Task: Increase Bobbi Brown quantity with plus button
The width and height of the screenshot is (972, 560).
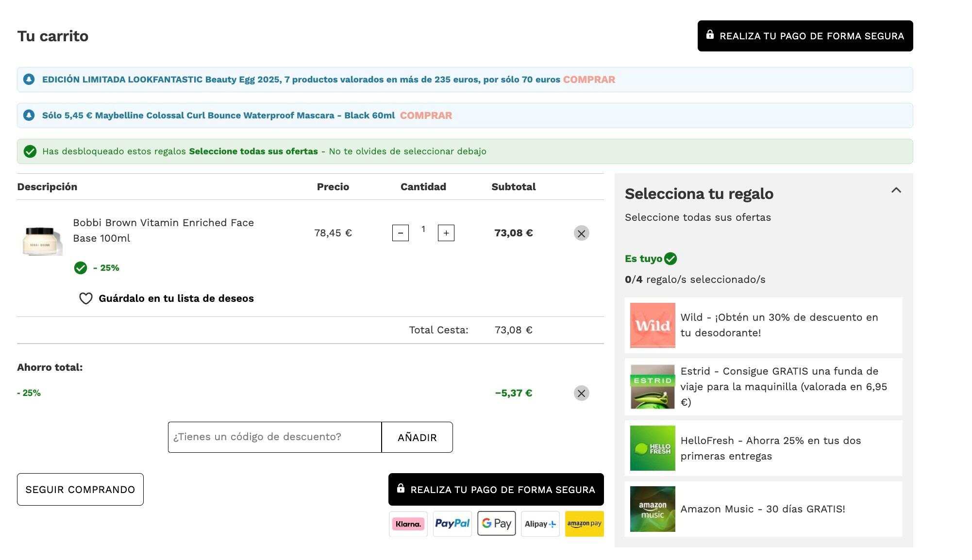Action: [x=446, y=233]
